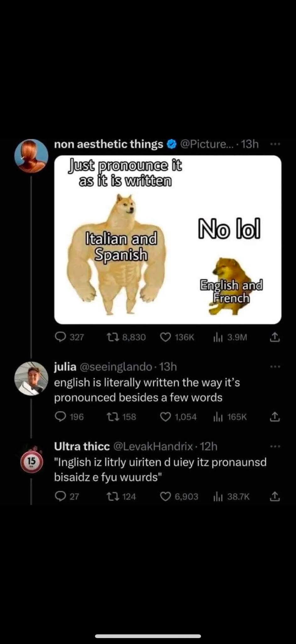This screenshot has width=296, height=644.
Task: Like the tweet with 136K likes
Action: point(165,337)
